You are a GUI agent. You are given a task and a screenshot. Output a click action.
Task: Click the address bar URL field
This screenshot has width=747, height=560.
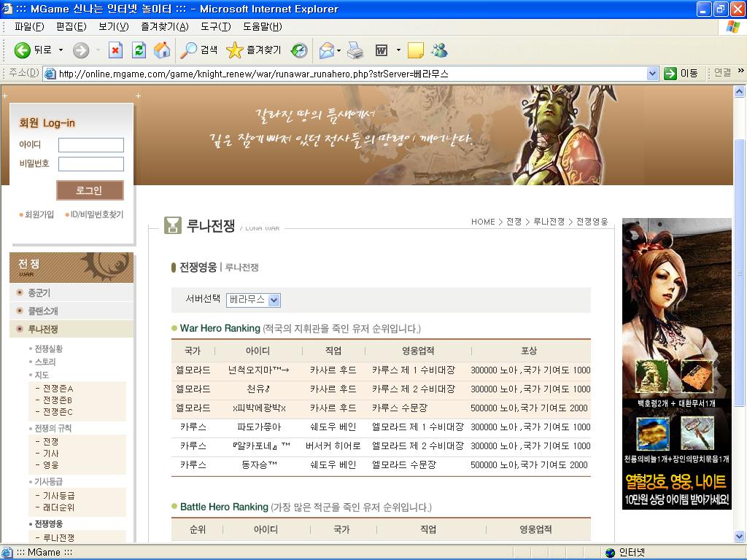[351, 74]
